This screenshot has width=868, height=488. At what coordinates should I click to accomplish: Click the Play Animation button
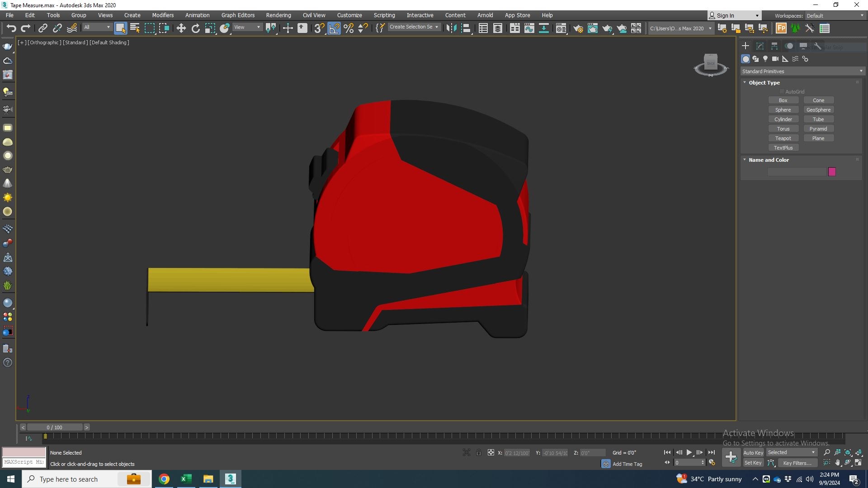coord(689,452)
